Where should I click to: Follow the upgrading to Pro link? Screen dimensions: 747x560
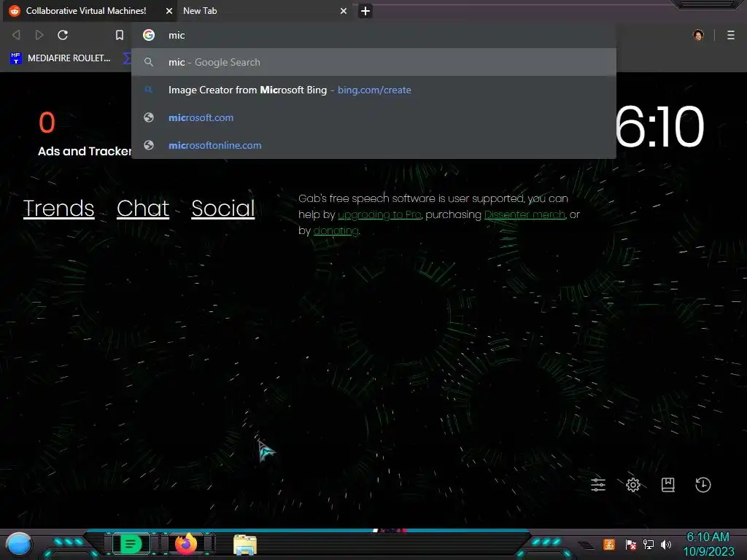click(x=379, y=215)
